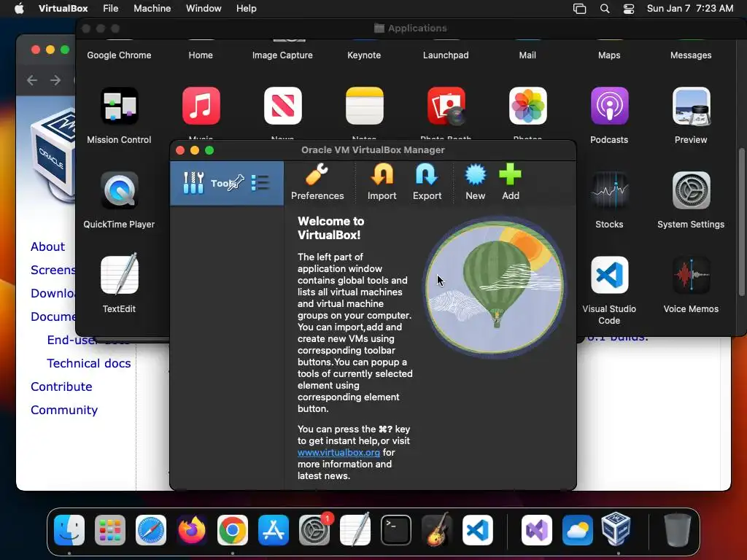Image resolution: width=747 pixels, height=560 pixels.
Task: Open the Apple menu
Action: pyautogui.click(x=19, y=9)
